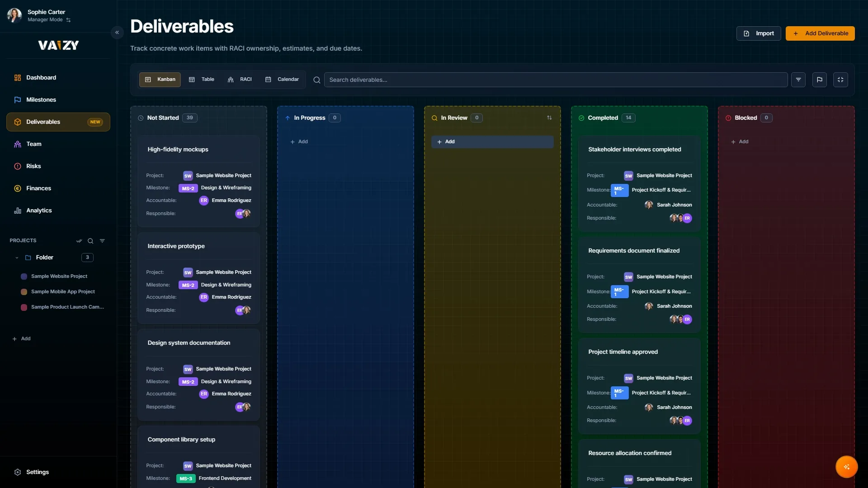Viewport: 868px width, 488px height.
Task: Click the search icon in Projects panel
Action: [90, 241]
